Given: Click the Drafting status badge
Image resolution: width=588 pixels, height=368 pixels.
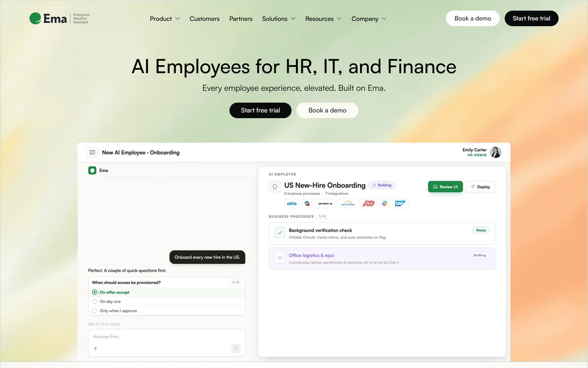Looking at the screenshot, I should coord(479,255).
